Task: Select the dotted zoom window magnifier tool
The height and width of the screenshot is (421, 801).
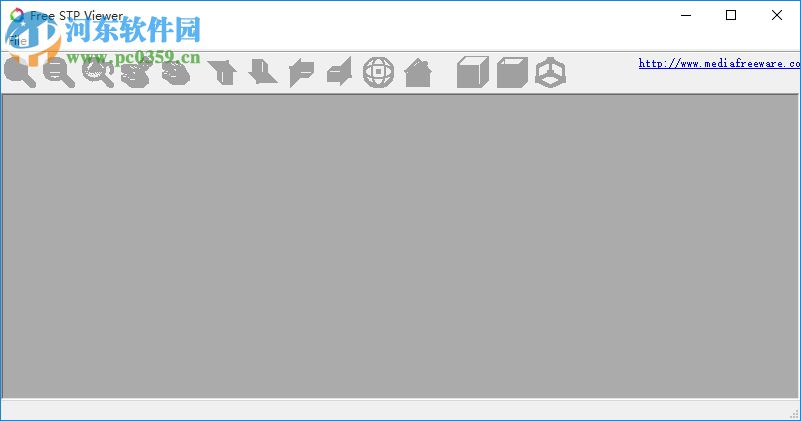Action: tap(98, 73)
